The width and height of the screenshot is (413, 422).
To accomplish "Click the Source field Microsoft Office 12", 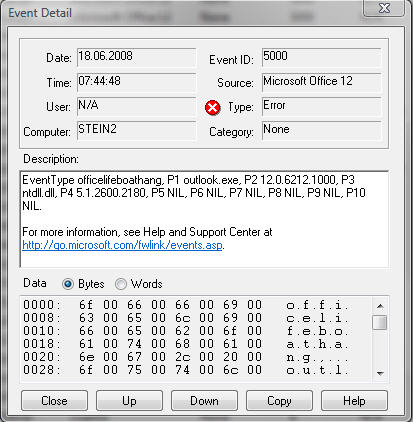I will click(x=322, y=82).
